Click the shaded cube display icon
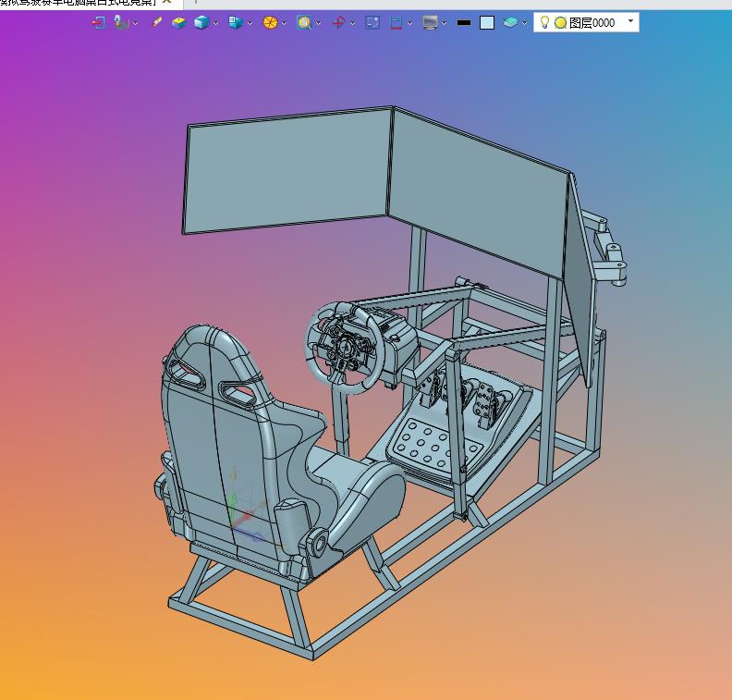Image resolution: width=732 pixels, height=700 pixels. [201, 22]
